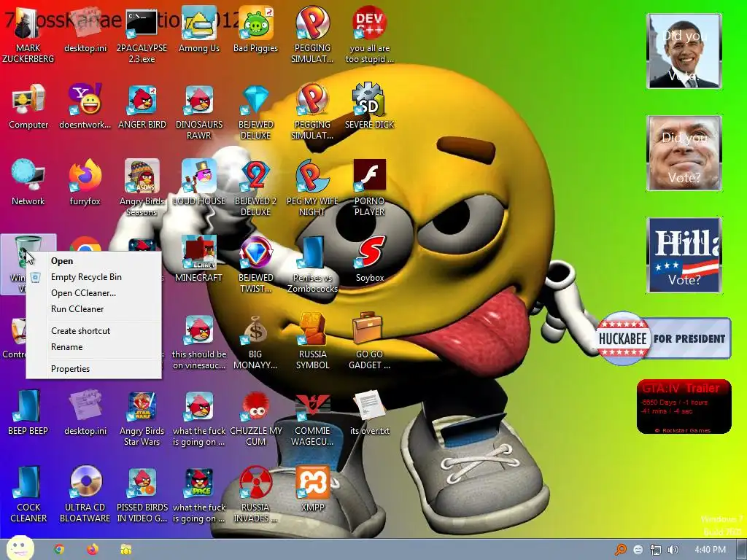Click the Hillary 'Did you Vote?' gadget
747x560 pixels.
point(684,254)
